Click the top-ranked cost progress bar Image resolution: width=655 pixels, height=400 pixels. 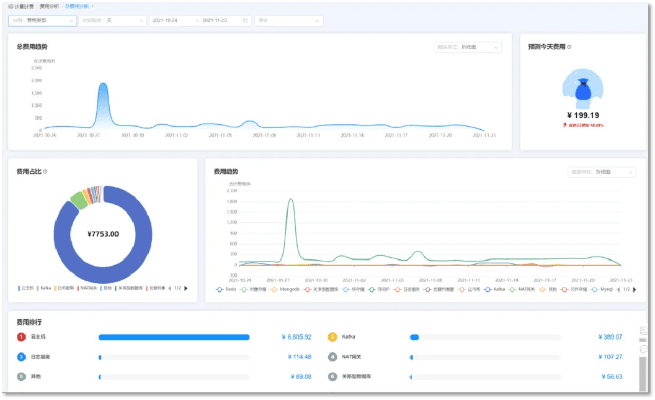pos(174,337)
